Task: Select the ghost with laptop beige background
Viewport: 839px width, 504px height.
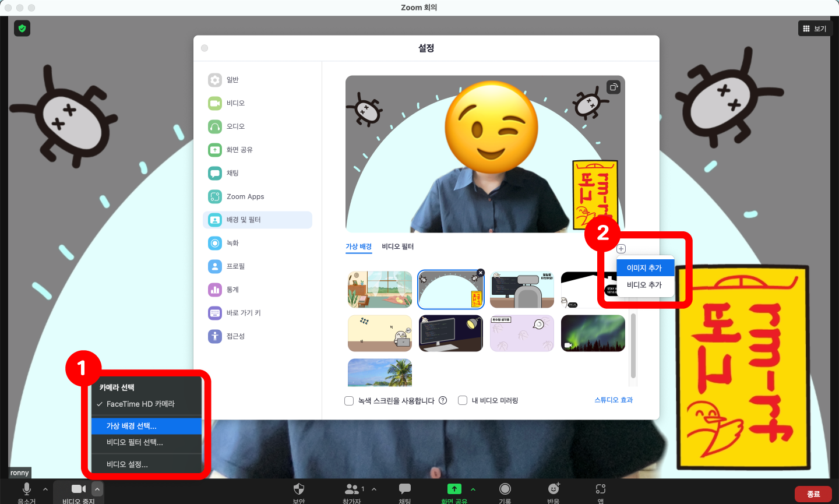Action: [x=380, y=333]
